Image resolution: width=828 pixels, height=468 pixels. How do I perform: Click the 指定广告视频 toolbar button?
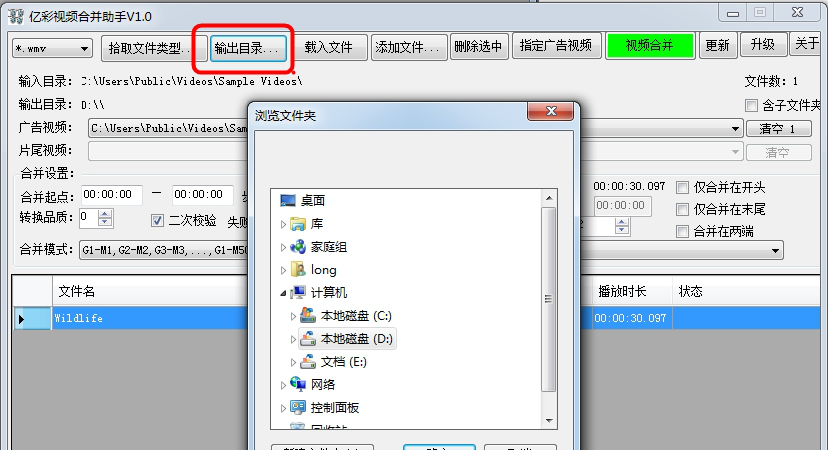556,45
